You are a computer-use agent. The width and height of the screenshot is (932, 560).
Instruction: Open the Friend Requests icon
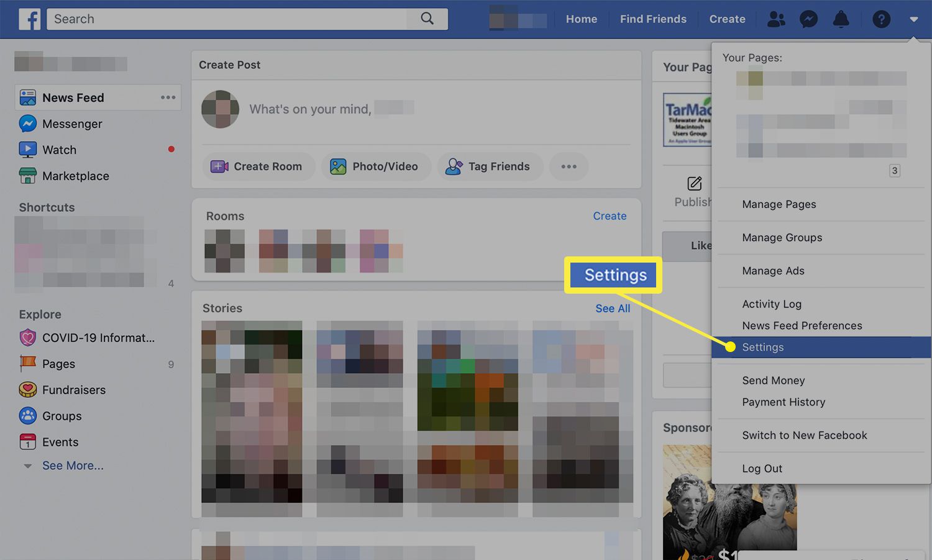click(776, 19)
